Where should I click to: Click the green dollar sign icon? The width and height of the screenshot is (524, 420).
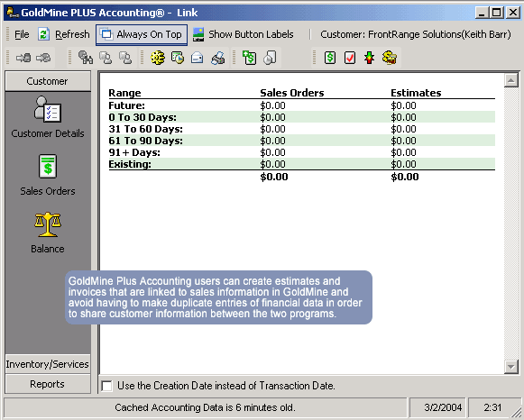point(330,58)
